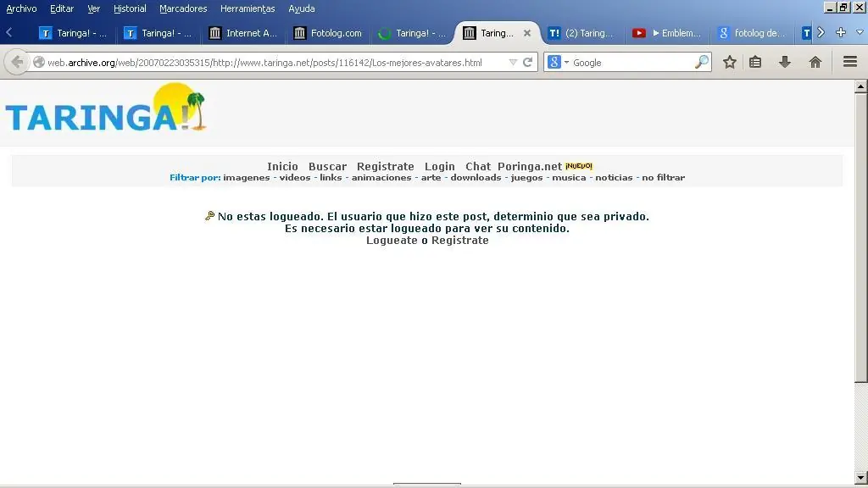Image resolution: width=868 pixels, height=488 pixels.
Task: Click the back navigation arrow button
Action: tap(15, 62)
